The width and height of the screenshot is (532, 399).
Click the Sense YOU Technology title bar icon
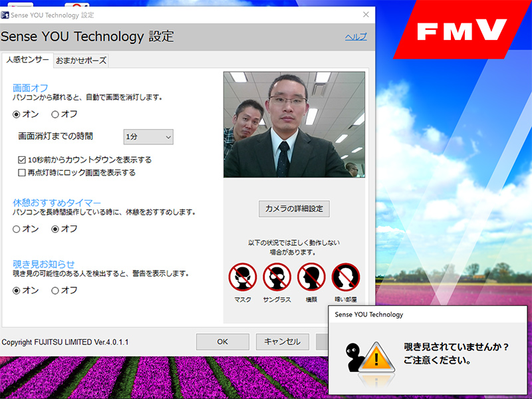point(5,15)
